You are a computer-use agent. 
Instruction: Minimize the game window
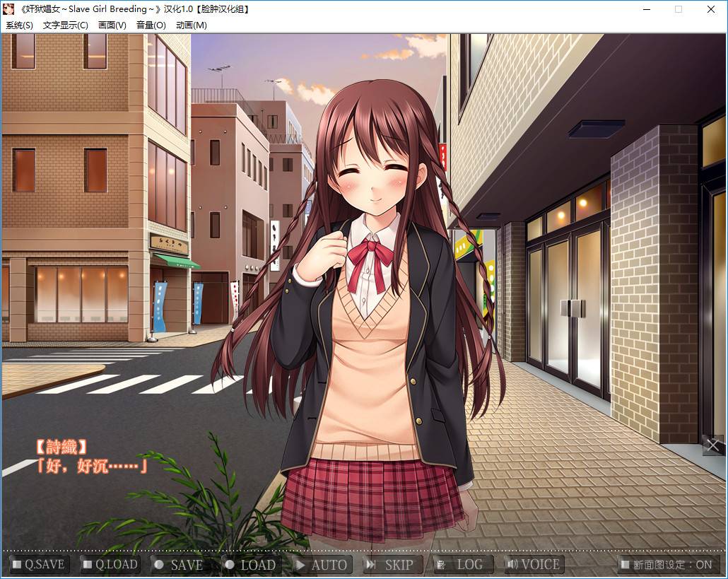pos(647,9)
